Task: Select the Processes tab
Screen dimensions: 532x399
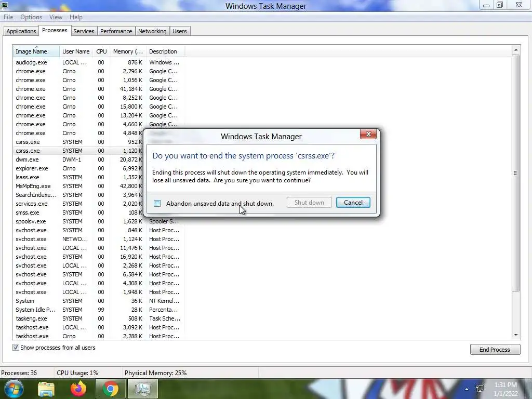Action: click(x=55, y=30)
